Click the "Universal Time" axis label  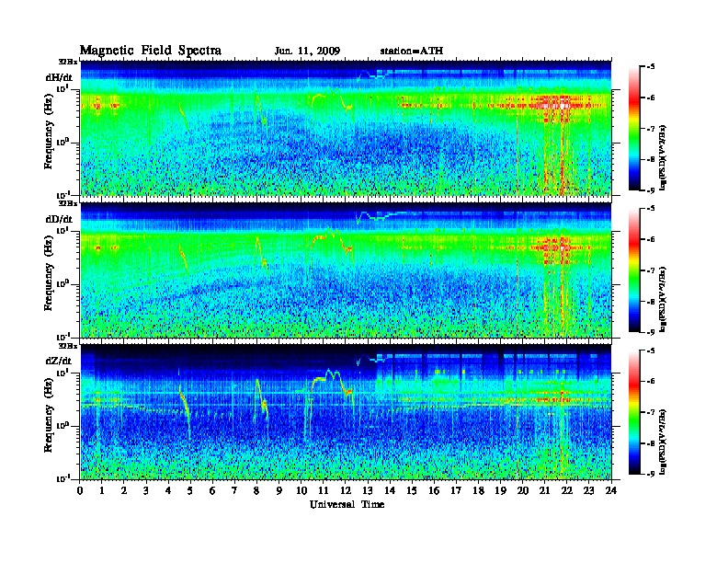(x=347, y=504)
